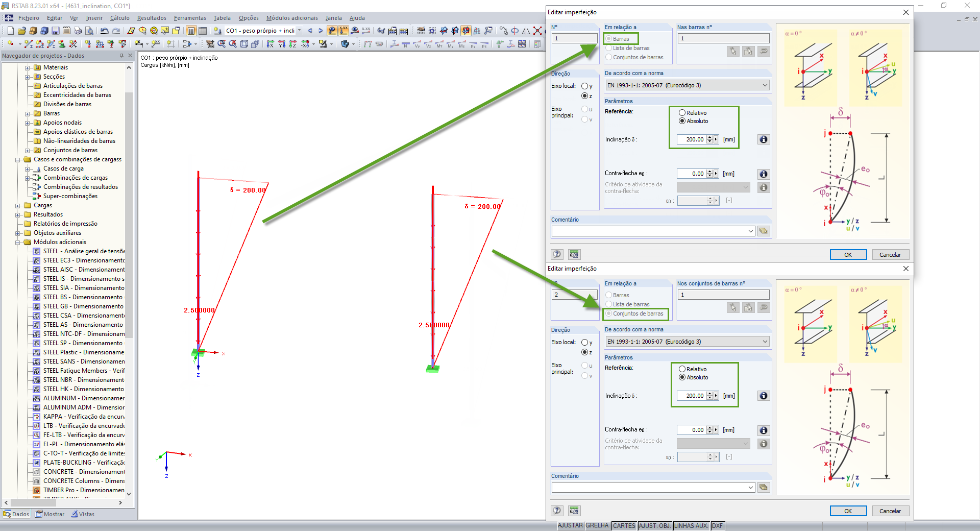
Task: Go to the next load case arrow
Action: click(321, 31)
